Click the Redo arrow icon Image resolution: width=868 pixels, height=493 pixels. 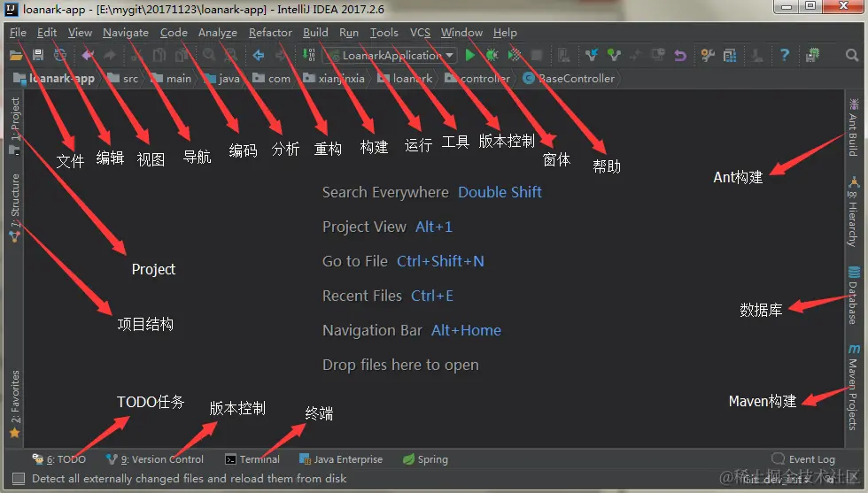tap(110, 55)
